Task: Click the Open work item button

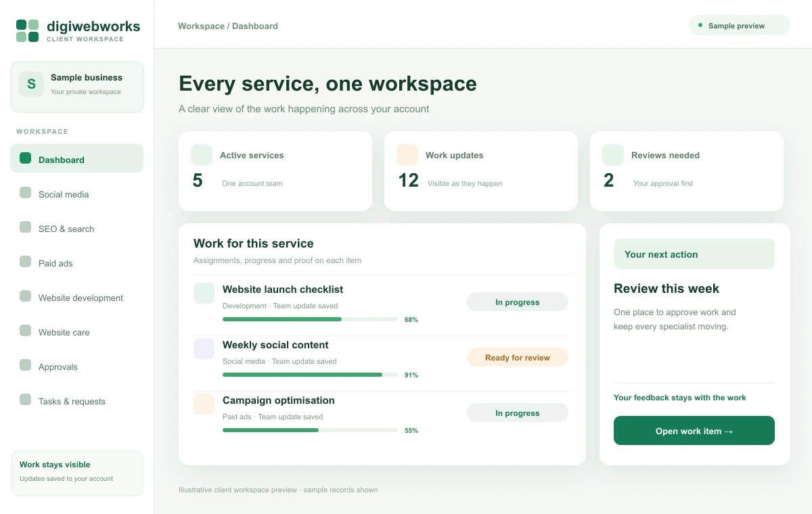Action: [694, 431]
